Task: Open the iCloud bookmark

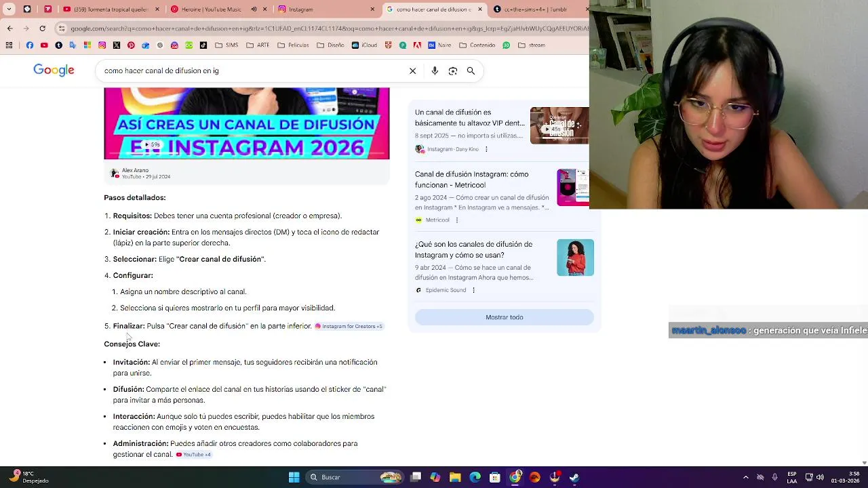Action: click(x=364, y=45)
